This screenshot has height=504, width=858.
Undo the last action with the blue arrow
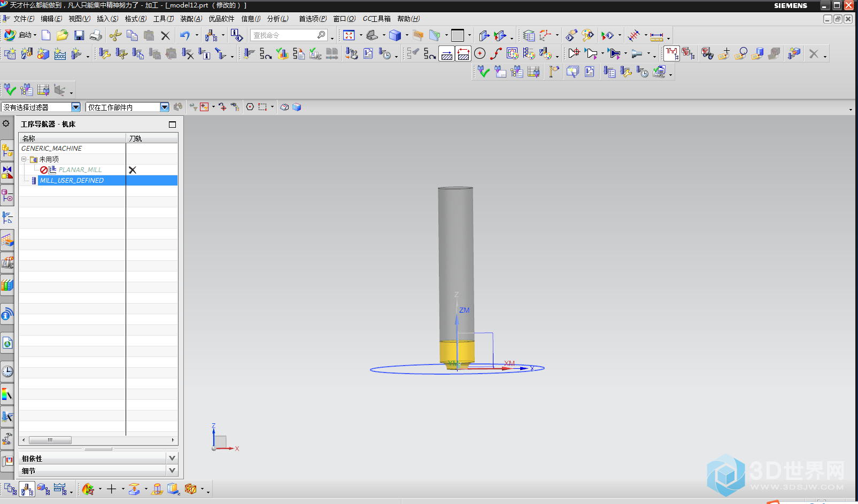point(185,35)
